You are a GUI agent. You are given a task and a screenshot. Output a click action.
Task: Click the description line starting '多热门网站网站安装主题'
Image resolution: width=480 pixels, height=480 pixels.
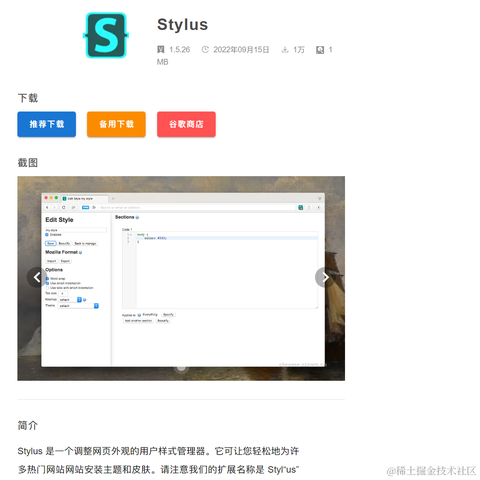158,470
